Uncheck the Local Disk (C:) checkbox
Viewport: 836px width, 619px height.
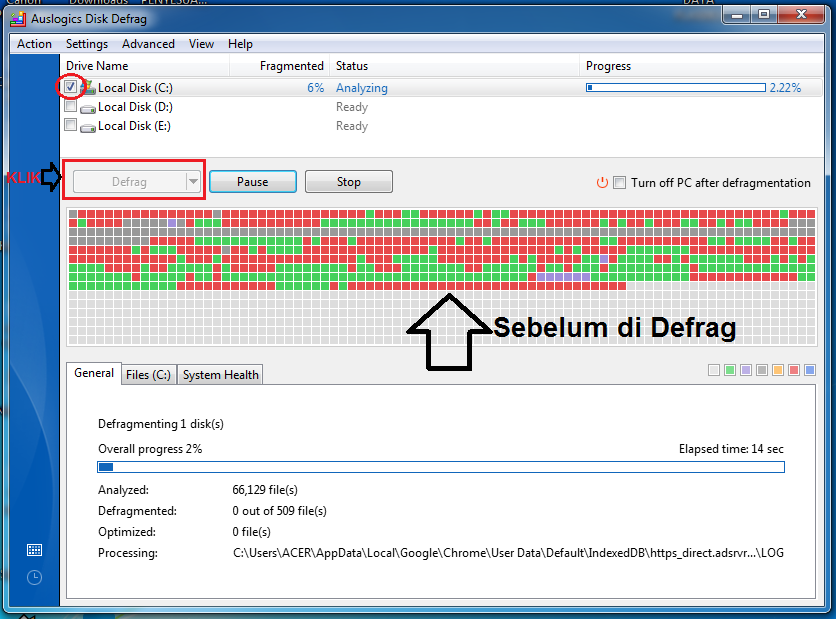(x=70, y=86)
